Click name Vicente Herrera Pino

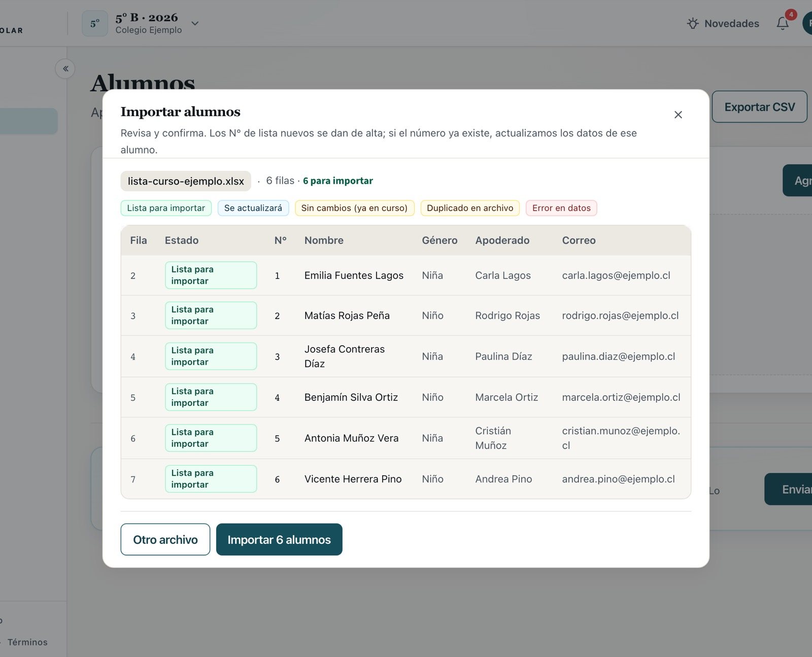coord(353,479)
